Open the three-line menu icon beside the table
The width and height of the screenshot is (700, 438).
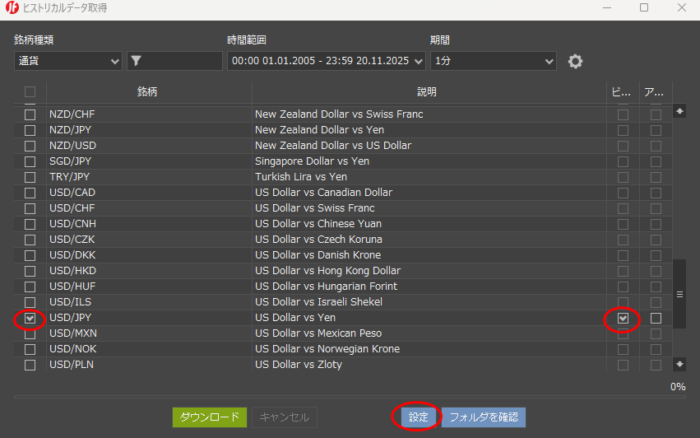click(x=681, y=295)
